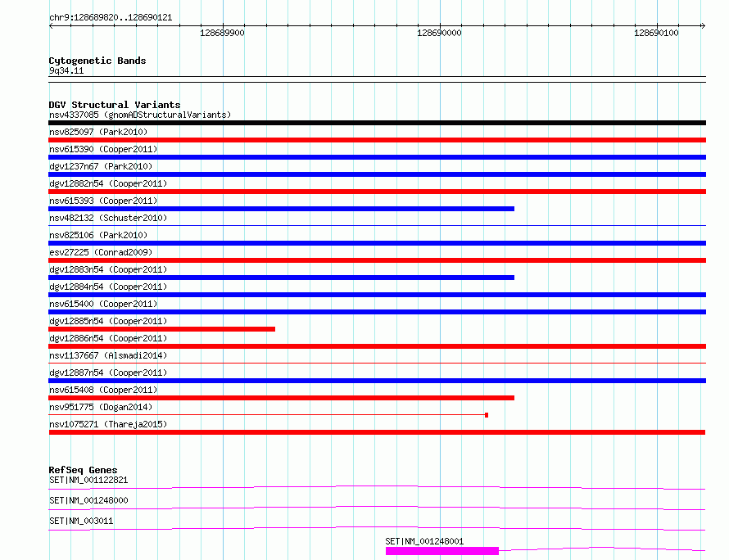This screenshot has height=560, width=729.
Task: Select the short red dgv12885n54 bar
Action: click(x=162, y=329)
